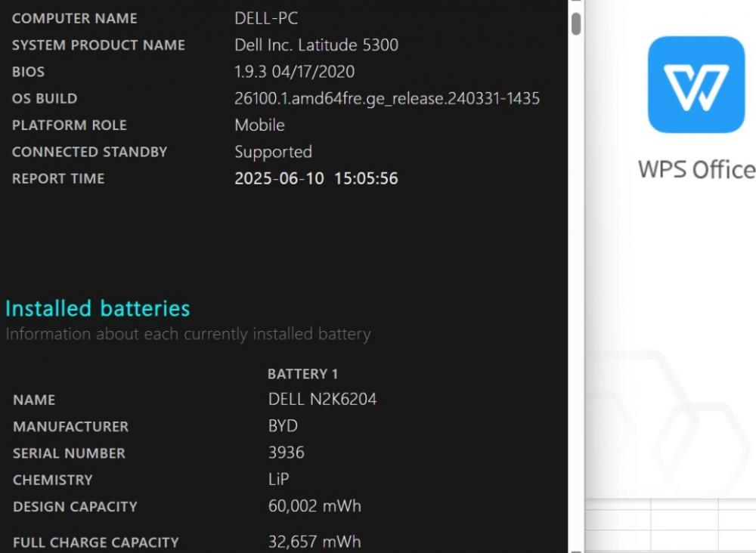
Task: Select the '32,657 mWh' full charge value
Action: pos(314,542)
